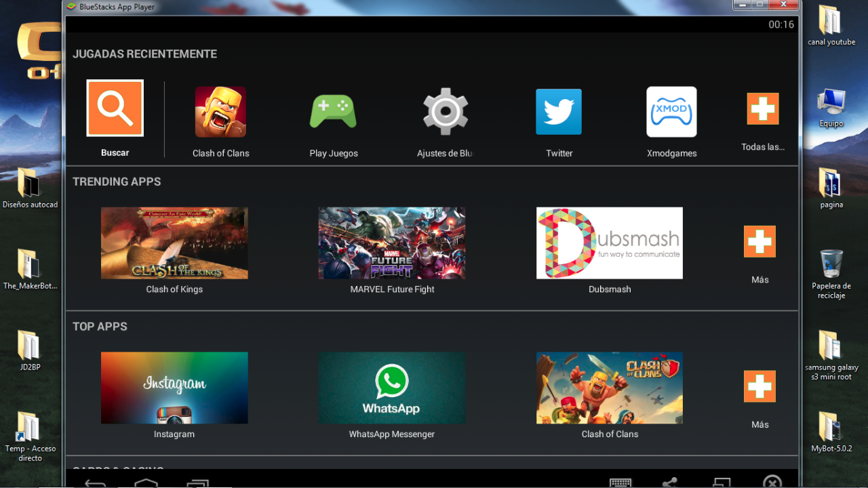The height and width of the screenshot is (488, 868).
Task: Open the Xmodgames app icon
Action: pos(671,112)
